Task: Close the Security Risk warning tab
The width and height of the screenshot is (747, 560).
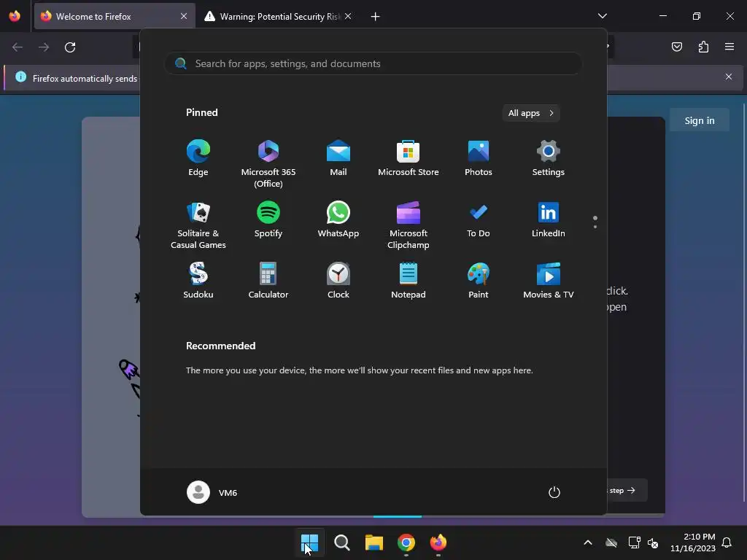Action: 348,16
